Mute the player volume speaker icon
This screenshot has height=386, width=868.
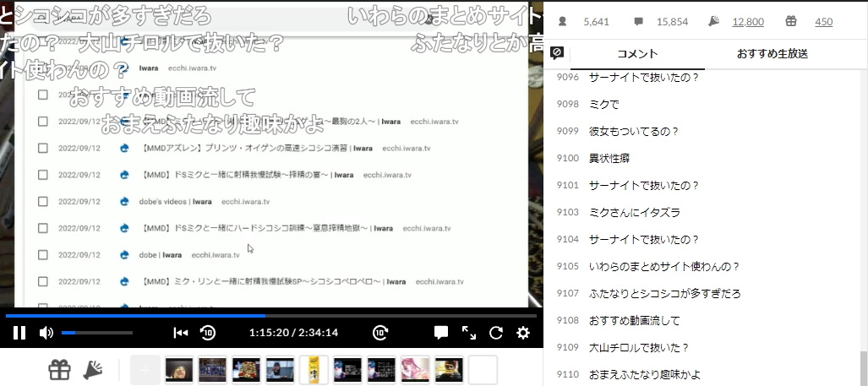[46, 333]
